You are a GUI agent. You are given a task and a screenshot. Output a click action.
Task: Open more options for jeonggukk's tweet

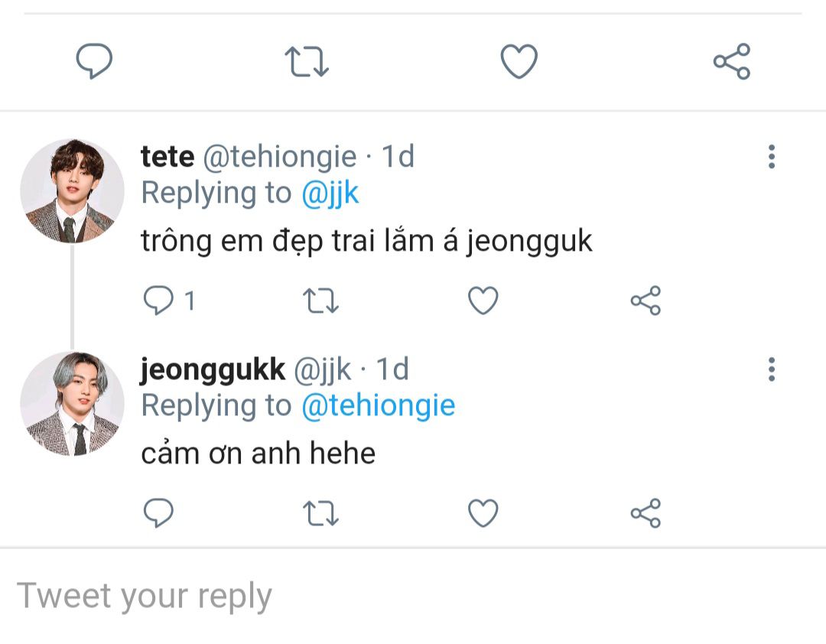point(771,369)
